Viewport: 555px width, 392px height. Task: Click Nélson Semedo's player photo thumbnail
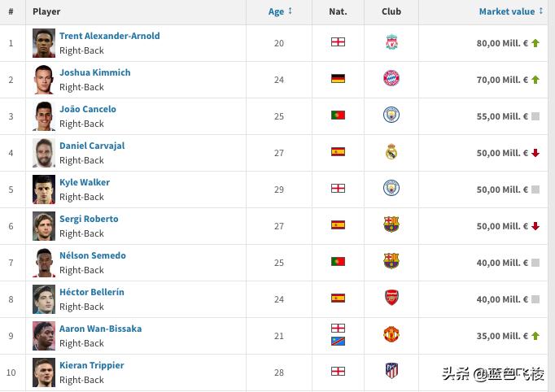click(x=44, y=262)
